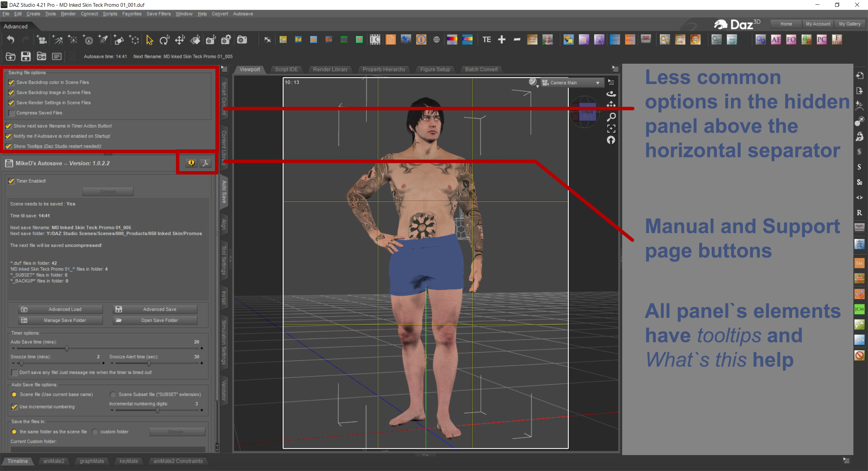The width and height of the screenshot is (868, 471).
Task: Increase Auto Save time with plus
Action: point(202,348)
